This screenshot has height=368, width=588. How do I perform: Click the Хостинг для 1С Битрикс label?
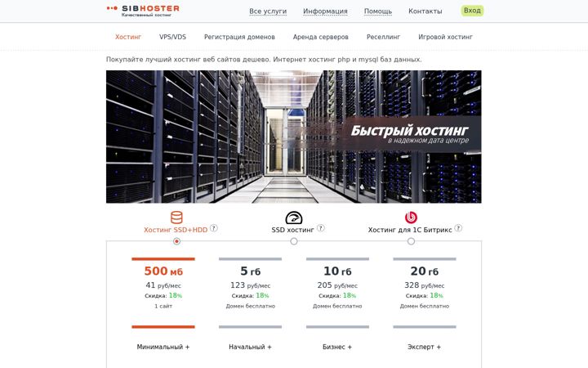tap(410, 230)
